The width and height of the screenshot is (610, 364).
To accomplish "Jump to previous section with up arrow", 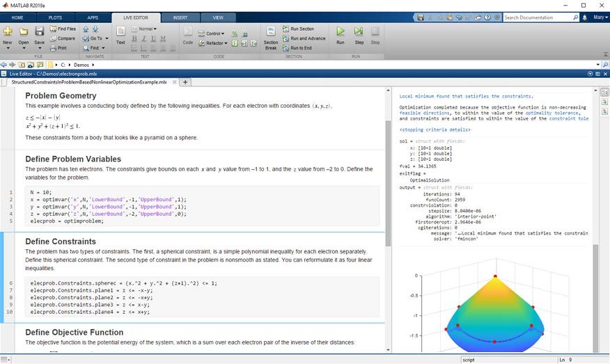I will pyautogui.click(x=86, y=29).
